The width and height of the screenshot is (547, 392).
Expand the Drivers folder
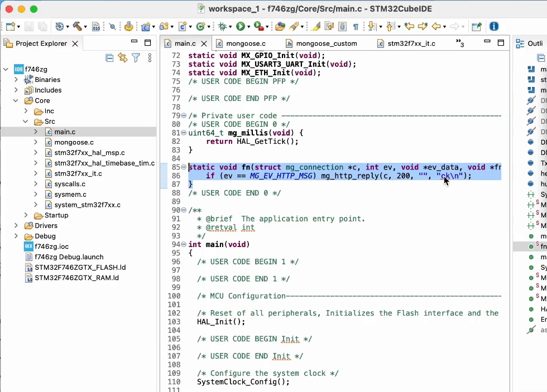pos(16,226)
